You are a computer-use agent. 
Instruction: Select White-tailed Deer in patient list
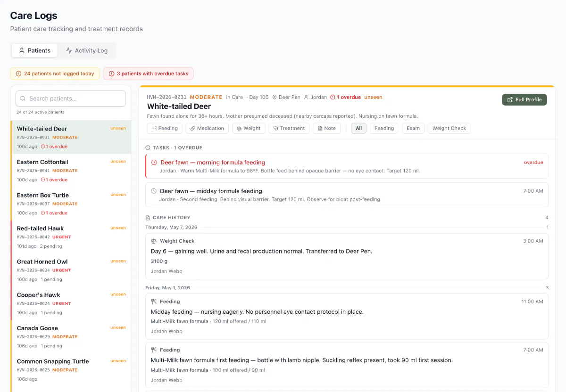[71, 137]
